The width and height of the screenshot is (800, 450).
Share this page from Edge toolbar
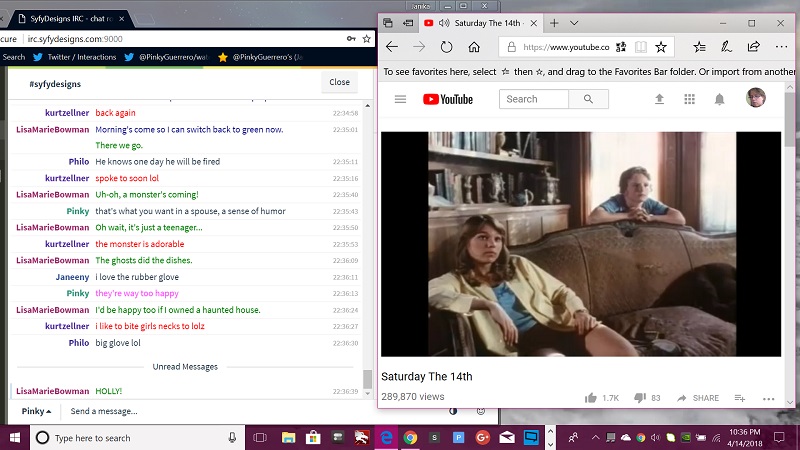coord(754,47)
